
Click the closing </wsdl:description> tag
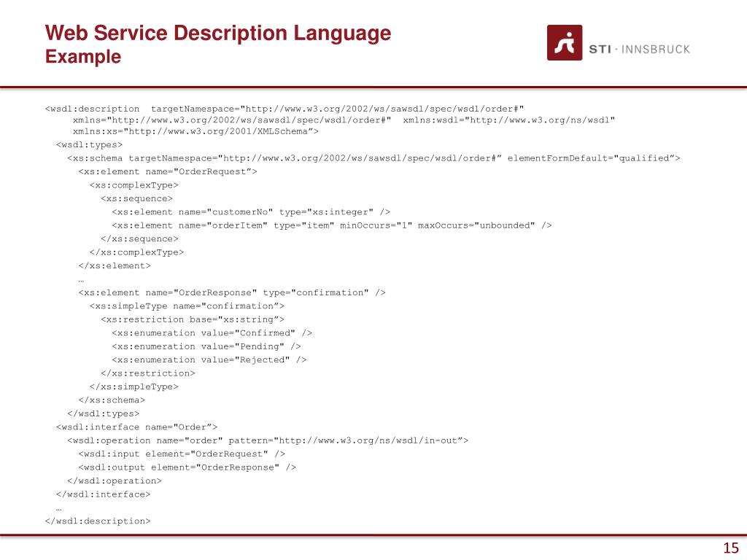pos(98,521)
